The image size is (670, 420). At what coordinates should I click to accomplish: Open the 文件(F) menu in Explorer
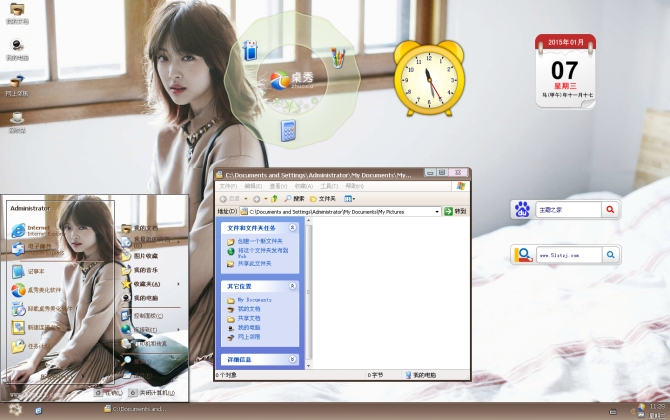coord(228,186)
